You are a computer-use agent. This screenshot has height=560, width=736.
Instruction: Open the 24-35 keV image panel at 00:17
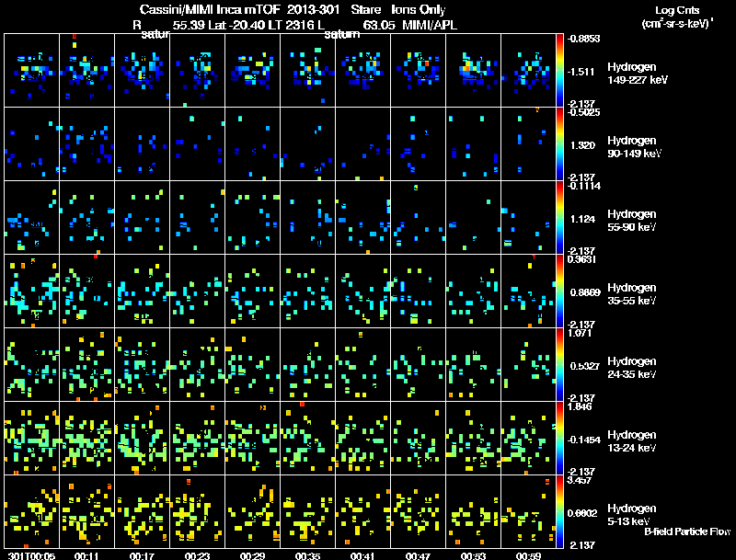[142, 365]
